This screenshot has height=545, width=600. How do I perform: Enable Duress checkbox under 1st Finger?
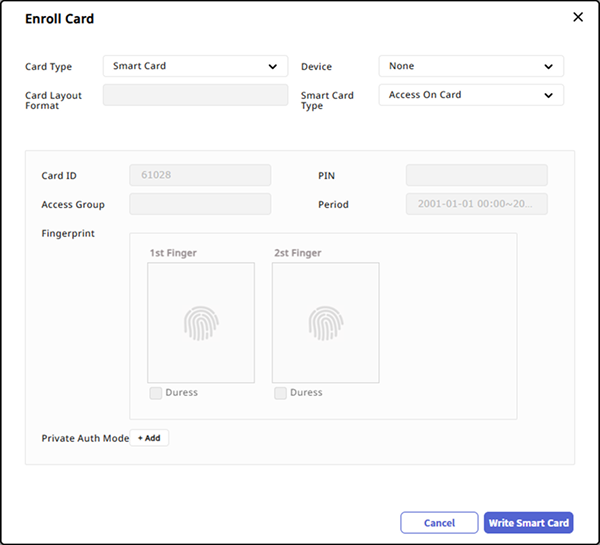[155, 393]
